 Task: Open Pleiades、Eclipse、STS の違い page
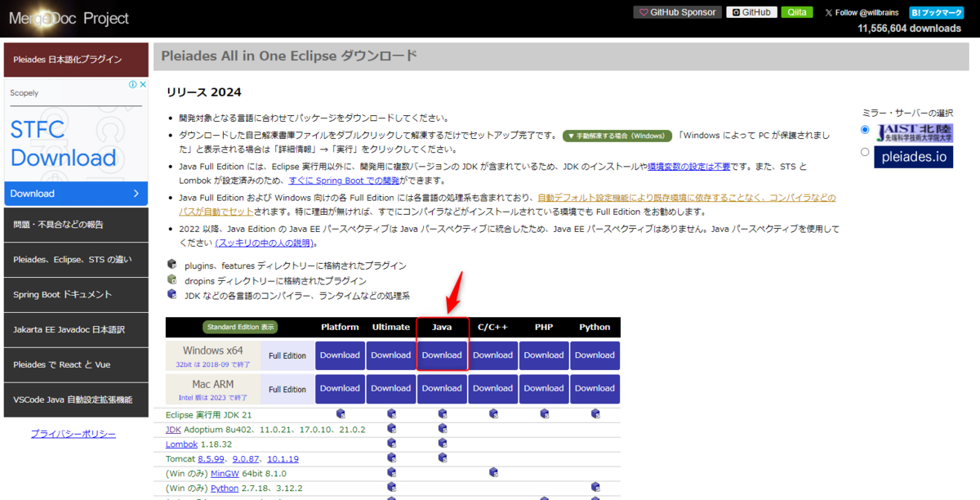[x=76, y=259]
